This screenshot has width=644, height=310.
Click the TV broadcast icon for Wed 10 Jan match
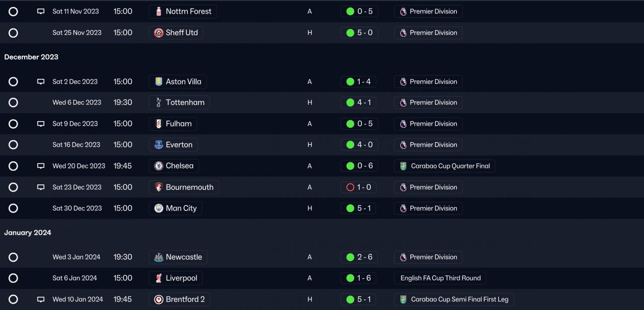41,299
